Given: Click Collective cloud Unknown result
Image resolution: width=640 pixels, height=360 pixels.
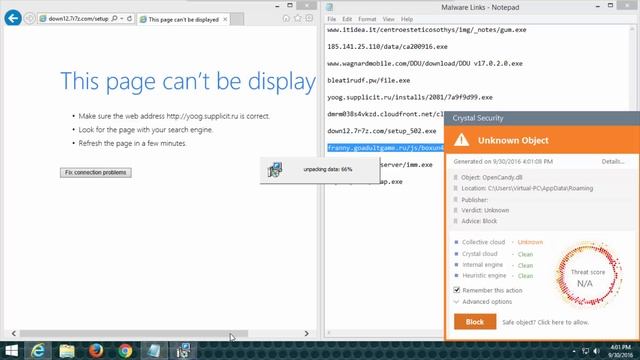Looking at the screenshot, I should click(530, 242).
